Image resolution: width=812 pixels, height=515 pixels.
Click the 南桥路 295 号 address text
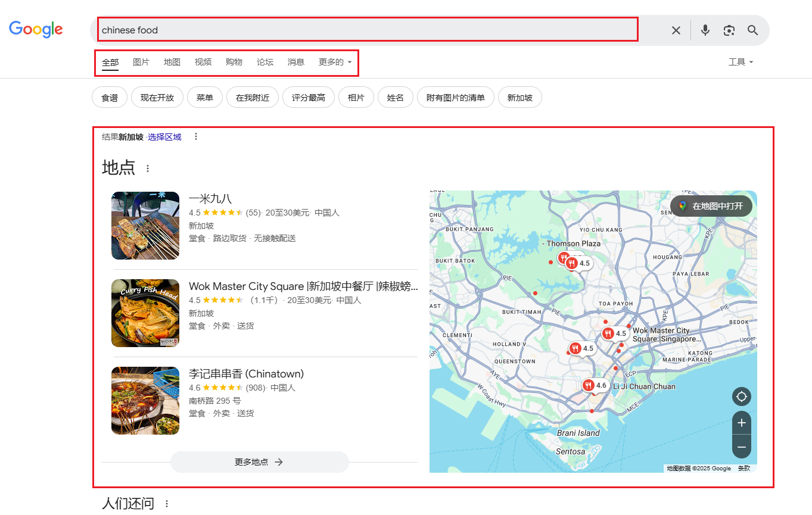tap(214, 401)
